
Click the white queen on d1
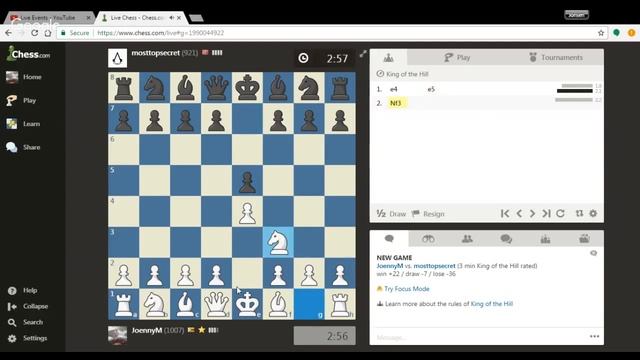point(216,304)
